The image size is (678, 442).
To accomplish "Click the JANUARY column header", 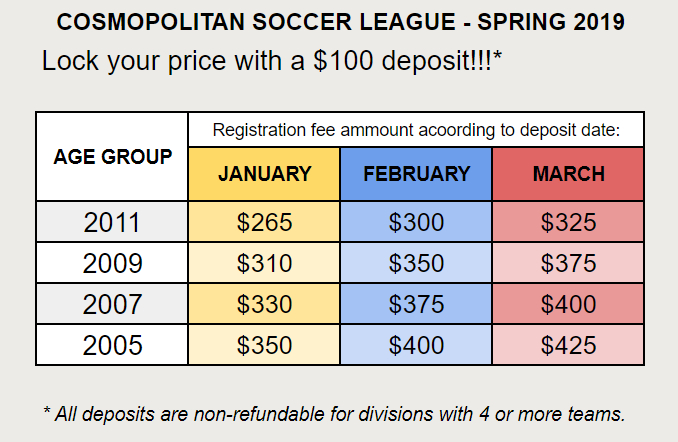I will (x=264, y=174).
